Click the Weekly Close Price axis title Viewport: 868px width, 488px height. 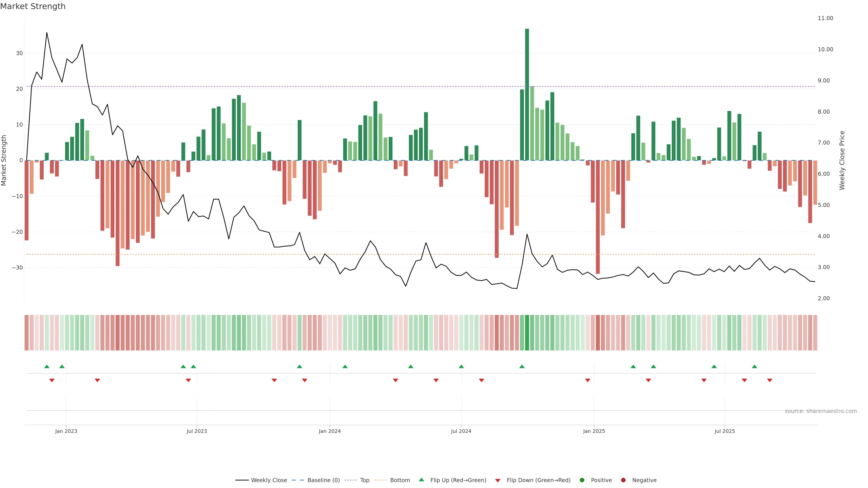tap(842, 160)
